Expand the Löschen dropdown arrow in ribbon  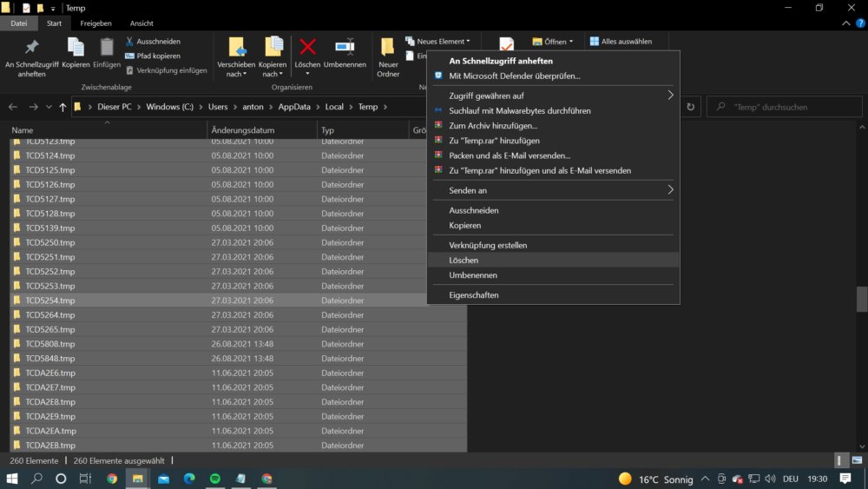click(307, 74)
